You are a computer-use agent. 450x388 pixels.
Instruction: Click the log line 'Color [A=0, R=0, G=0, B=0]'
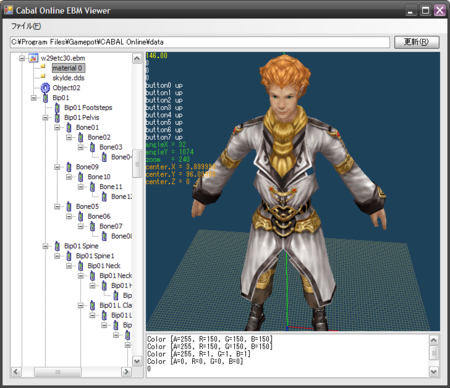195,361
